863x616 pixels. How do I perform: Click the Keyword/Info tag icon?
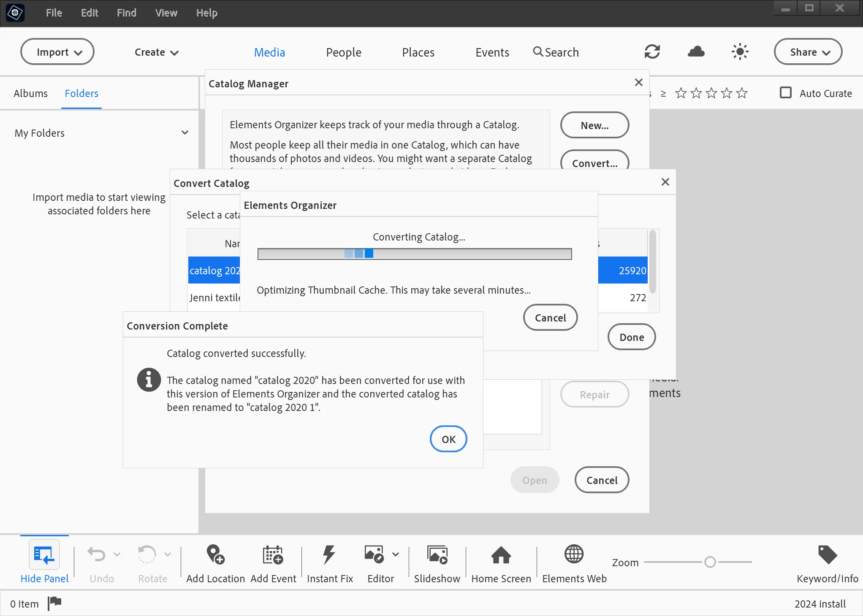pos(827,554)
